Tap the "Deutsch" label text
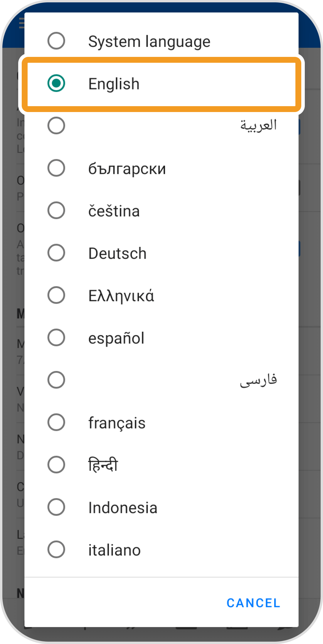The image size is (323, 644). (x=117, y=253)
